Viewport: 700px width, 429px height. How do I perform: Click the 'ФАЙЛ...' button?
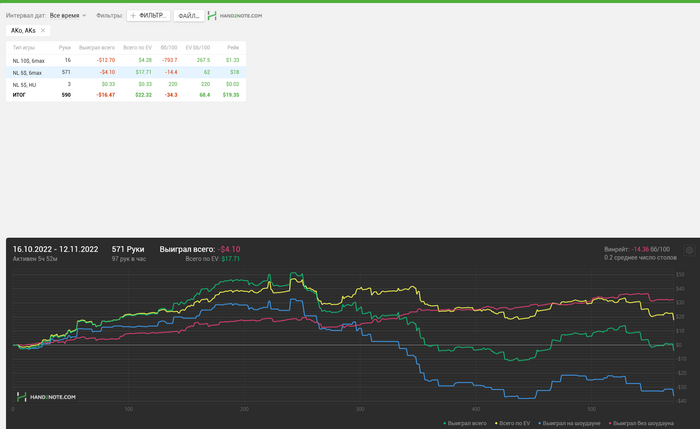pyautogui.click(x=189, y=16)
